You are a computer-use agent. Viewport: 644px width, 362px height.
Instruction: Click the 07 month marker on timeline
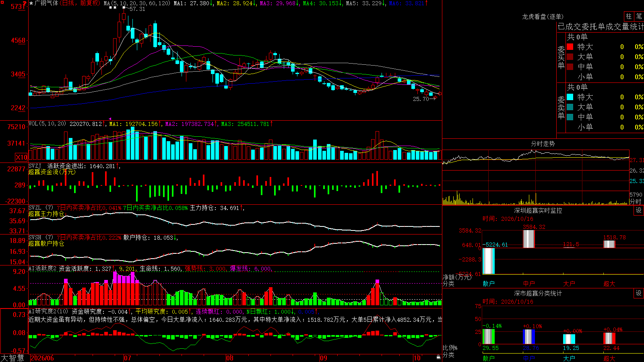128,358
